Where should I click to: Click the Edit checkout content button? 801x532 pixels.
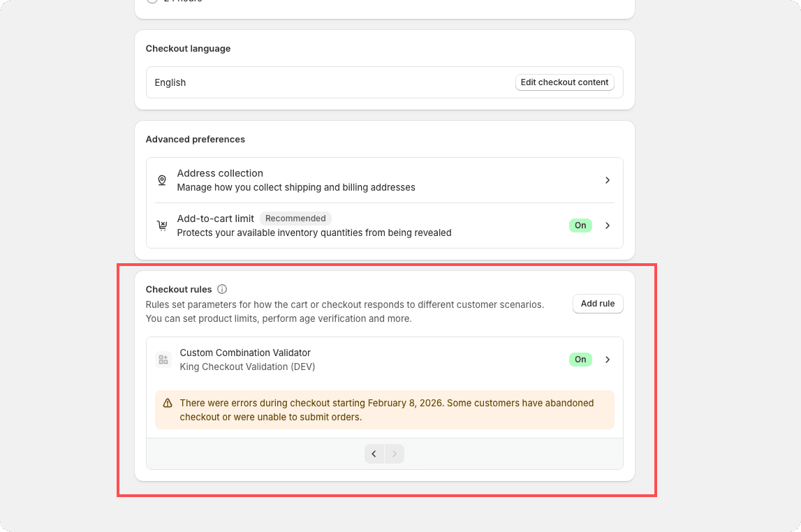point(564,82)
